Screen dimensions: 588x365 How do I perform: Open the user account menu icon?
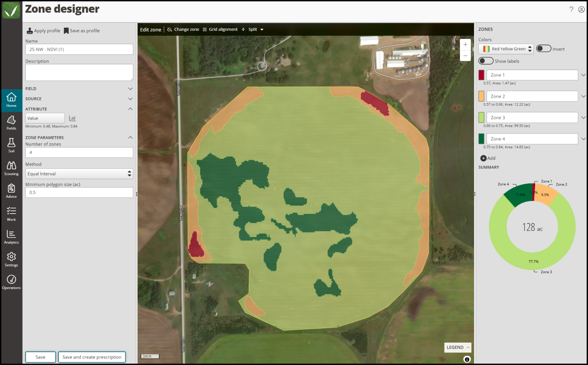coord(582,9)
